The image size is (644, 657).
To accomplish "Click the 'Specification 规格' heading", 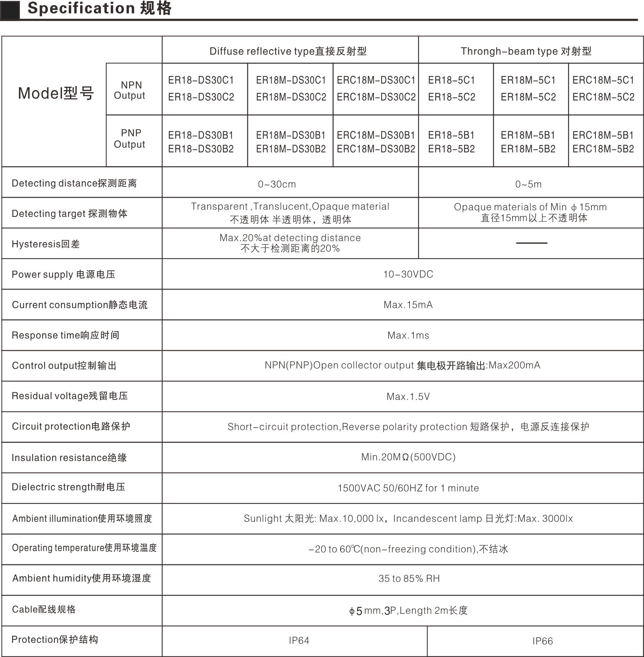I will point(100,8).
